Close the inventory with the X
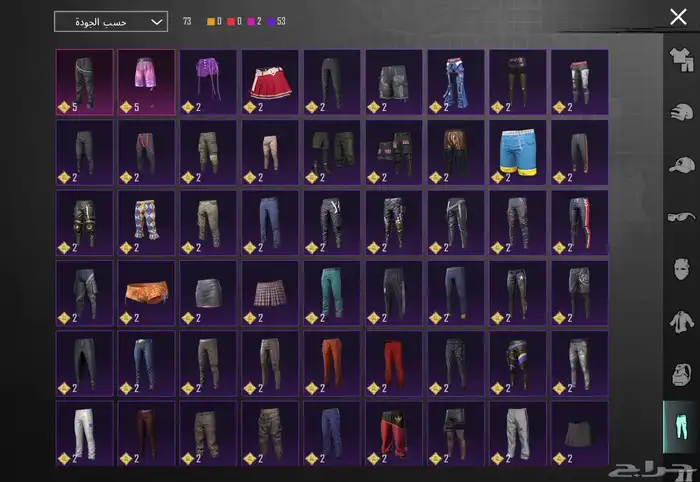This screenshot has width=700, height=482. (678, 17)
